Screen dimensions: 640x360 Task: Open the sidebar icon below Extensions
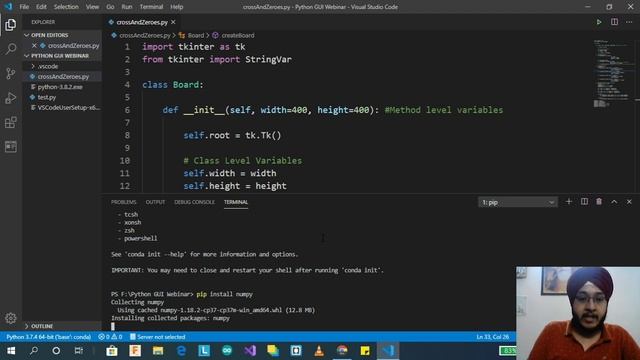point(11,147)
